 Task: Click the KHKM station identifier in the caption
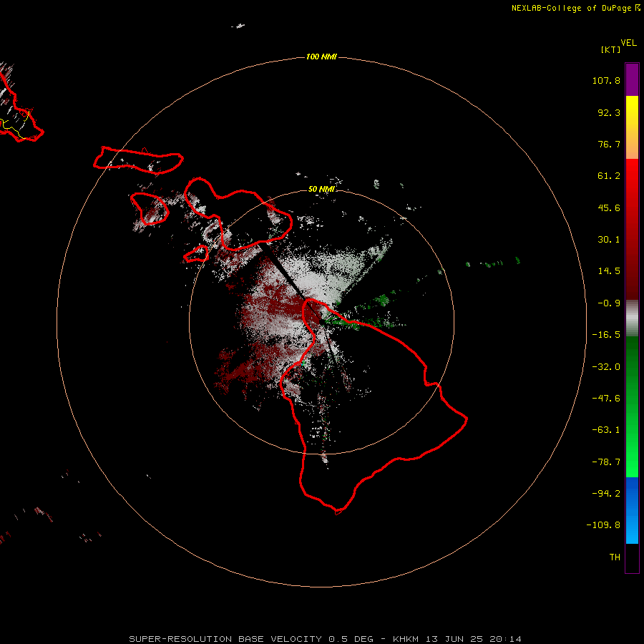[406, 639]
